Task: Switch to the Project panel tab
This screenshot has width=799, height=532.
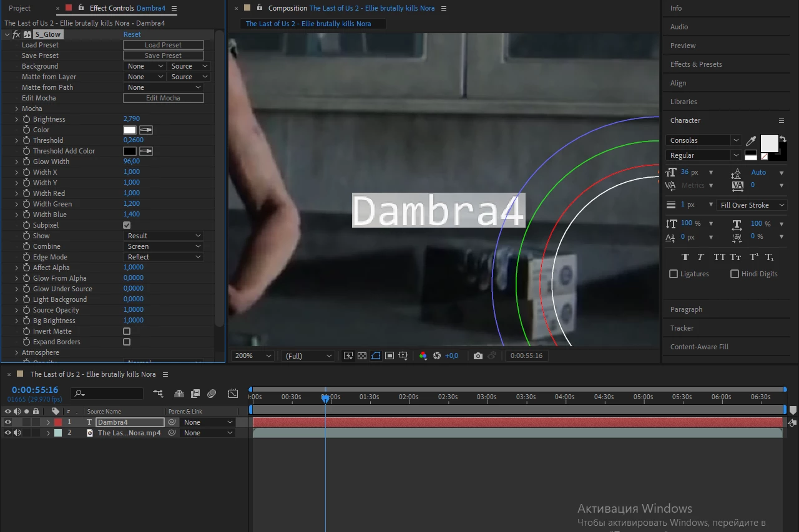Action: coord(19,8)
